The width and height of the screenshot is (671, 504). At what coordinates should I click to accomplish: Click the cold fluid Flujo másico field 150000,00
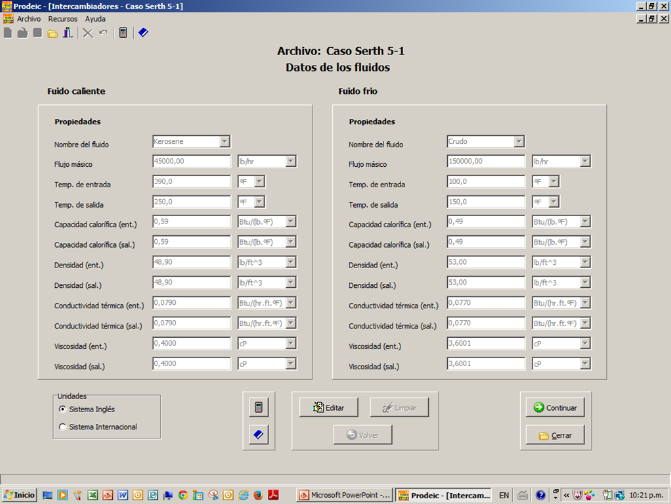click(486, 161)
